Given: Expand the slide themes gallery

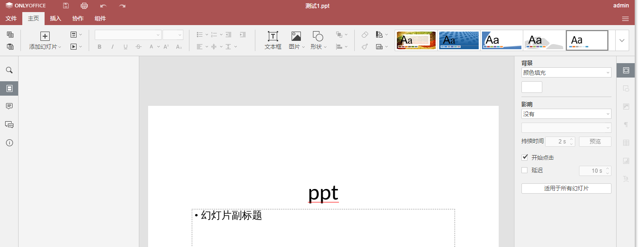Looking at the screenshot, I should pyautogui.click(x=622, y=40).
